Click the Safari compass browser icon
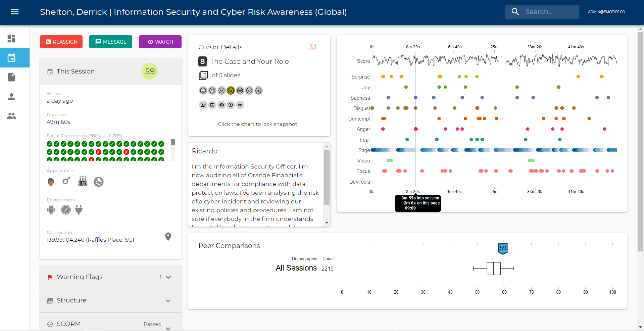 (x=66, y=210)
